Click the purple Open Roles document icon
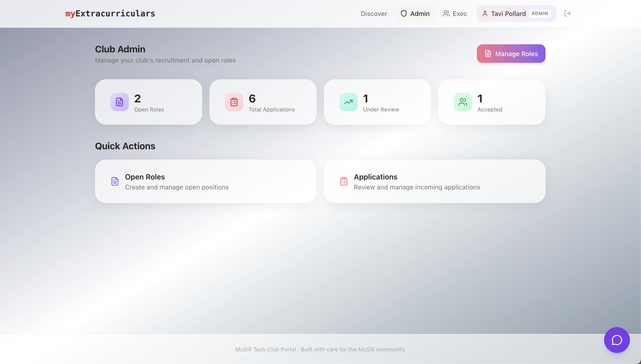Screen dimensions: 641x364 pyautogui.click(x=119, y=102)
